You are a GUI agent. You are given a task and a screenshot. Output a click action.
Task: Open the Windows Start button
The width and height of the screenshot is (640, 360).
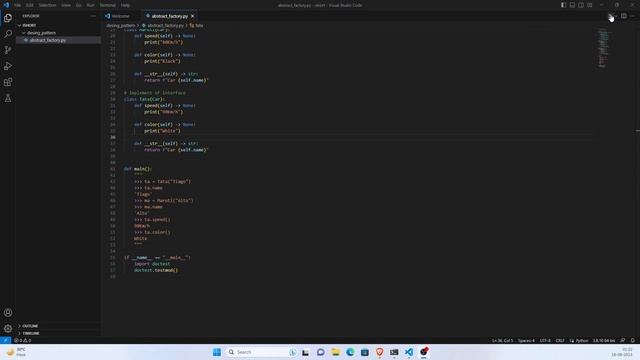(217, 352)
